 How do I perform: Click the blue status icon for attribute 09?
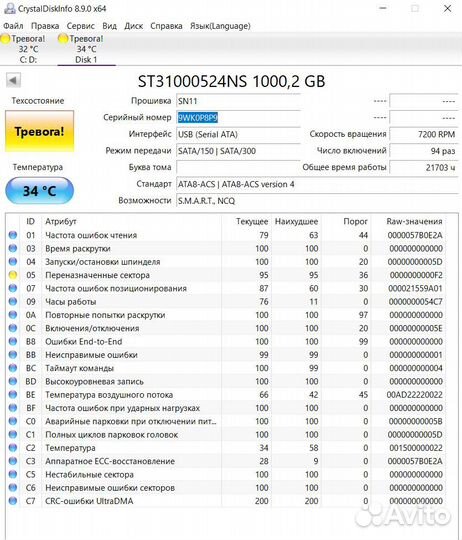[x=13, y=301]
